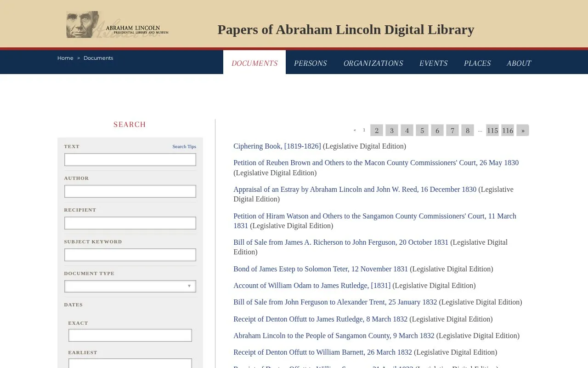588x368 pixels.
Task: Open Bill of Sale Richerson to Ferguson
Action: point(341,242)
